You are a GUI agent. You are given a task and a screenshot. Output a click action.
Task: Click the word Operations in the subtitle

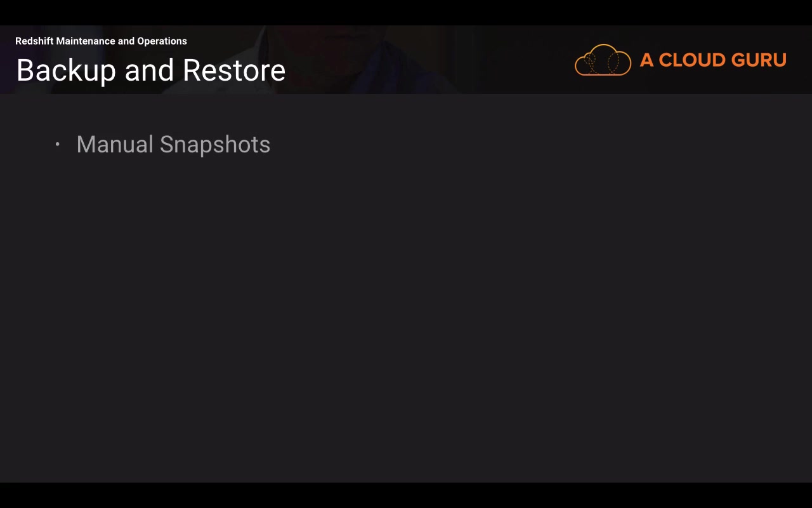[162, 41]
